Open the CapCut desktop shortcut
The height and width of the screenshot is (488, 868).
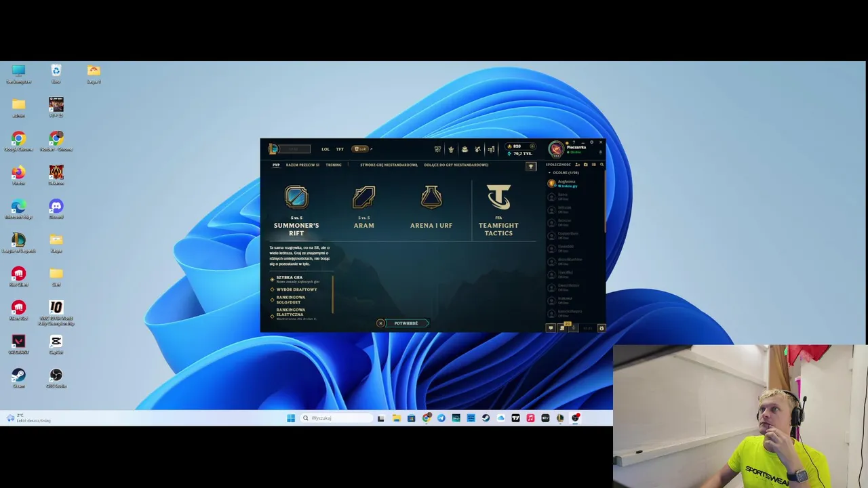tap(56, 344)
